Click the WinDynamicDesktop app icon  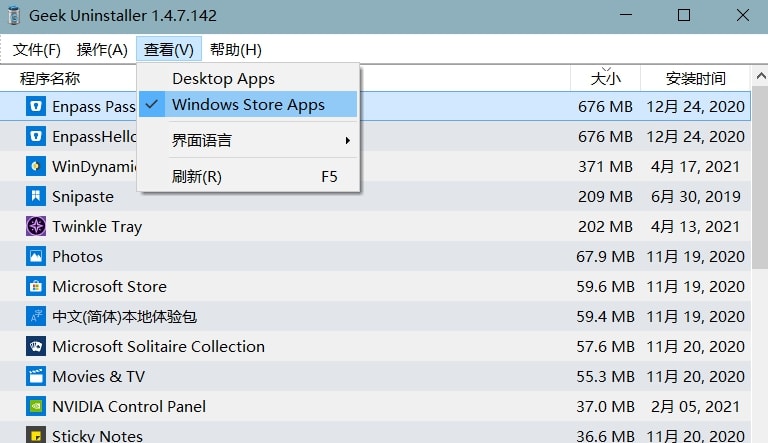pyautogui.click(x=36, y=167)
